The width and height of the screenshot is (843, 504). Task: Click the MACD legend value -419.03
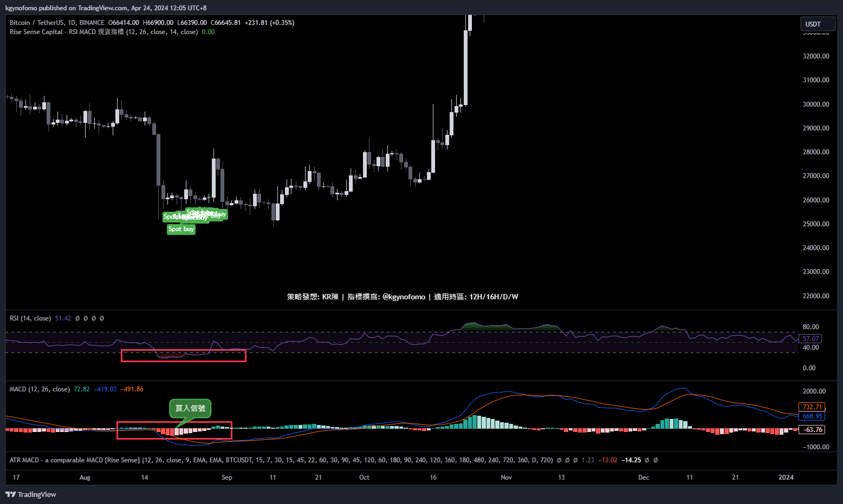click(105, 389)
